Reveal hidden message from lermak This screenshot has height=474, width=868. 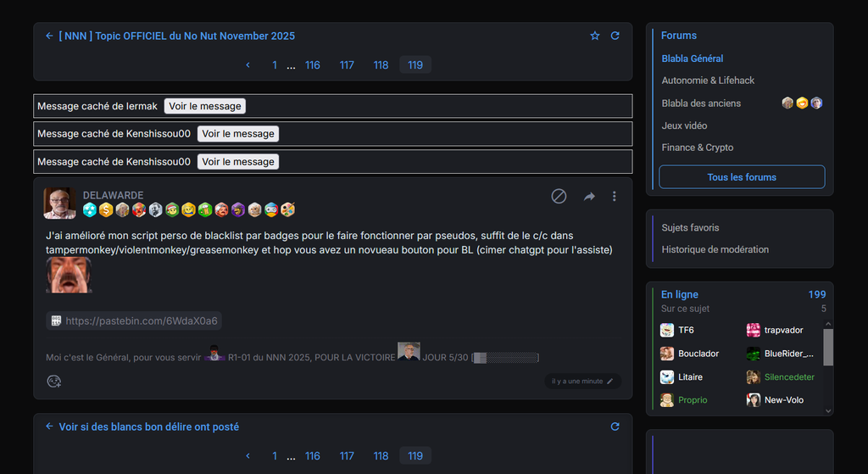tap(205, 106)
